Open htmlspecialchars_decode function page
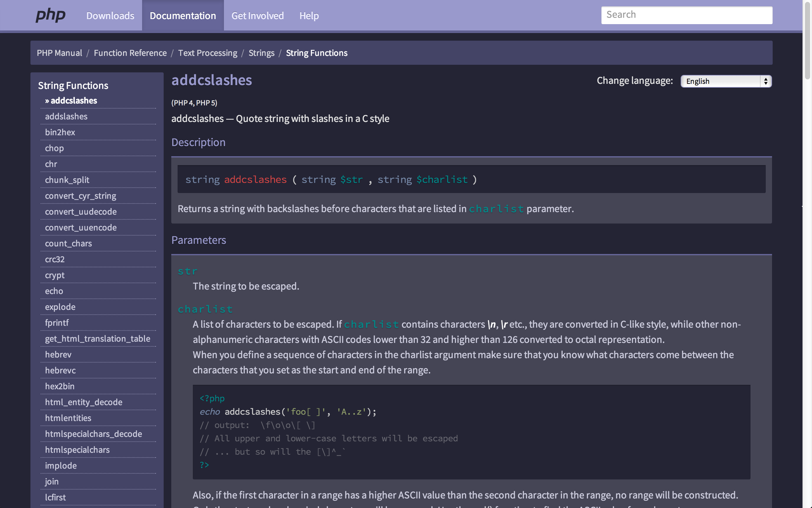Screen dimensions: 812x508 [x=93, y=434]
